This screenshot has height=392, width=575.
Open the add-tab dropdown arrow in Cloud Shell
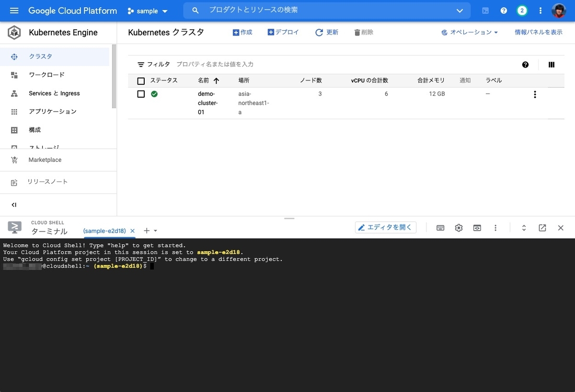tap(154, 231)
